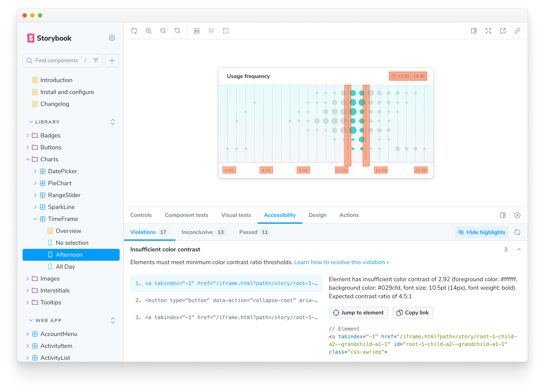Toggle the background grid icon
545x392 pixels.
point(211,31)
